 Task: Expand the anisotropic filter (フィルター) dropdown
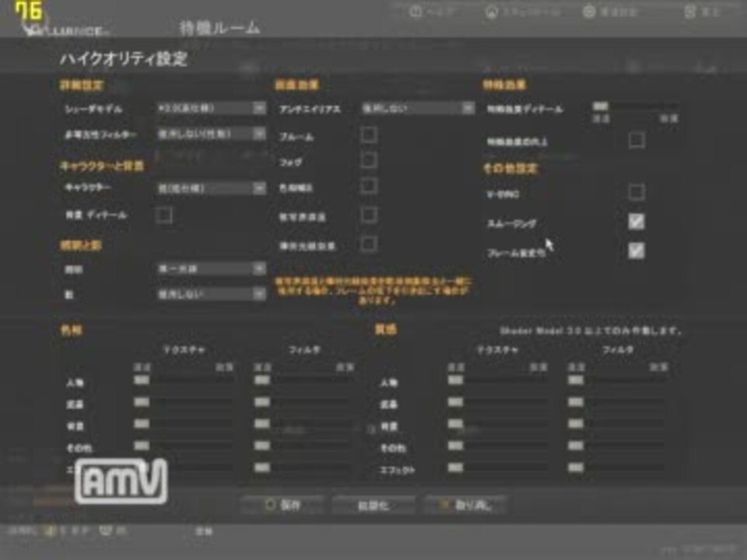tap(211, 133)
